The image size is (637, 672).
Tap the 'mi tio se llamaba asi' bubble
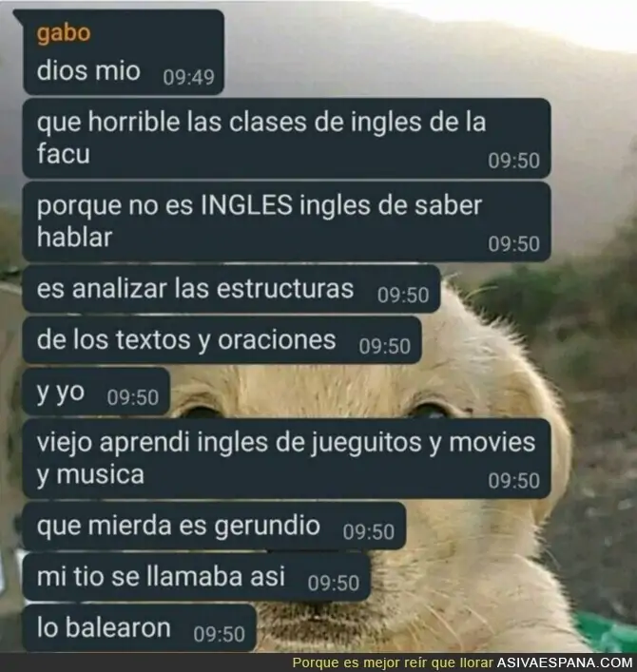(x=197, y=577)
